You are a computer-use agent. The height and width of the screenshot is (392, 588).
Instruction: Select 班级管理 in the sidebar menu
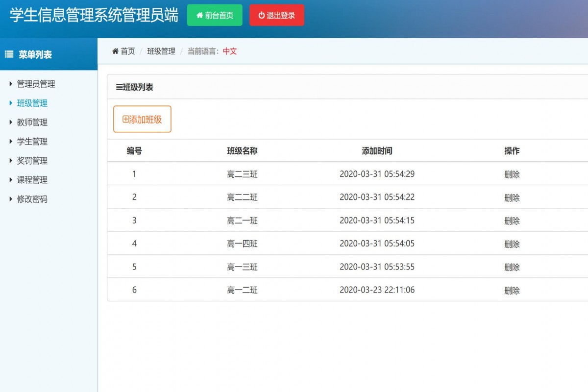(x=33, y=103)
